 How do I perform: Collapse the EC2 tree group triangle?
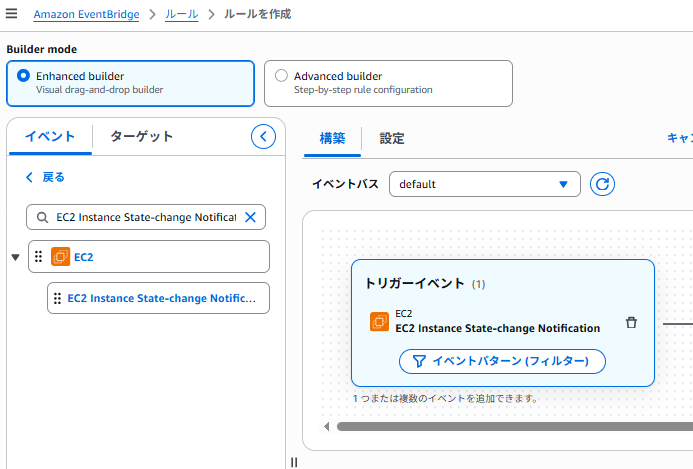click(15, 257)
